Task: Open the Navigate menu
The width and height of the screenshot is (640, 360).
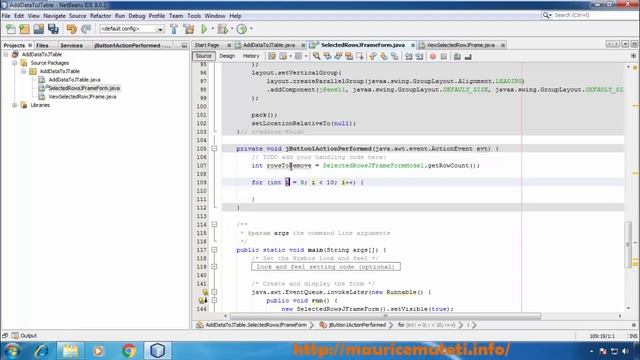Action: (x=54, y=16)
